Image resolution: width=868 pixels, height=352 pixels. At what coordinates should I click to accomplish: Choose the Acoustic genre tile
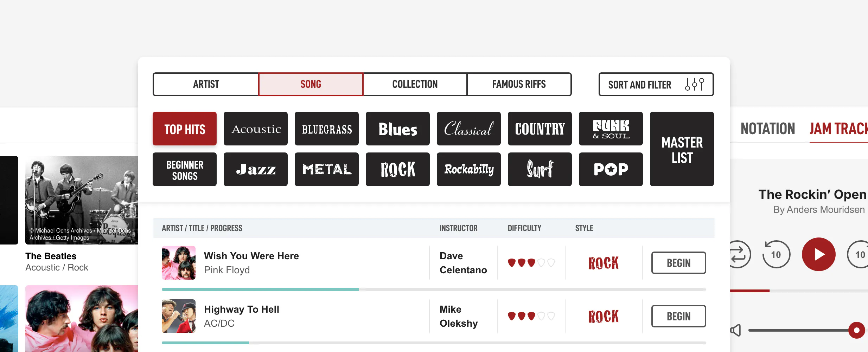[x=256, y=129]
